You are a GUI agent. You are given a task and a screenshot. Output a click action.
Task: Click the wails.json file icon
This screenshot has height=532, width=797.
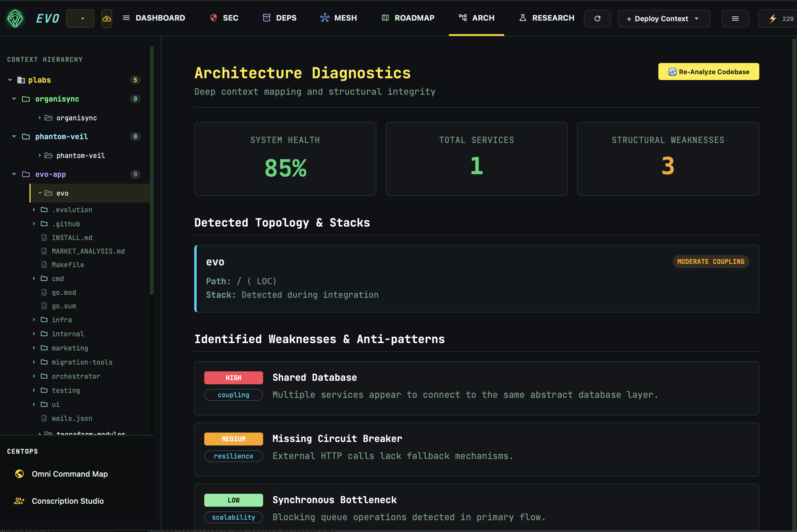(44, 418)
